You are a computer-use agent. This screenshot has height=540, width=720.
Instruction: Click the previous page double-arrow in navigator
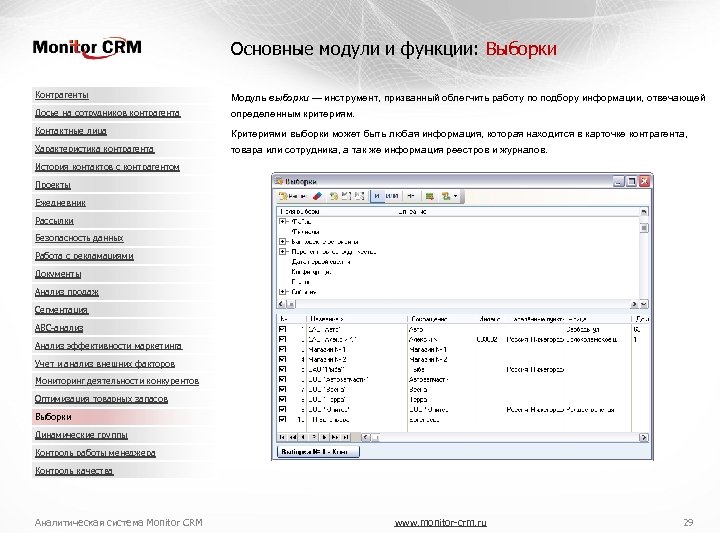[292, 438]
